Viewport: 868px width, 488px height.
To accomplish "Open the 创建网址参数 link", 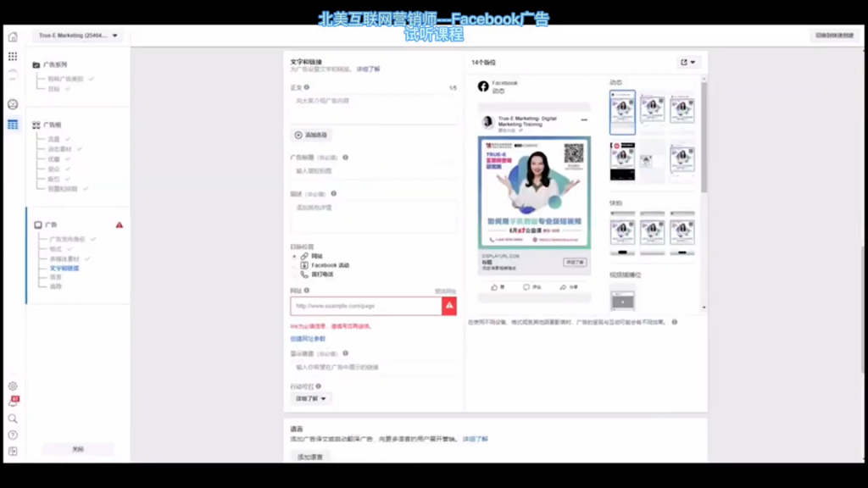I will pos(309,336).
